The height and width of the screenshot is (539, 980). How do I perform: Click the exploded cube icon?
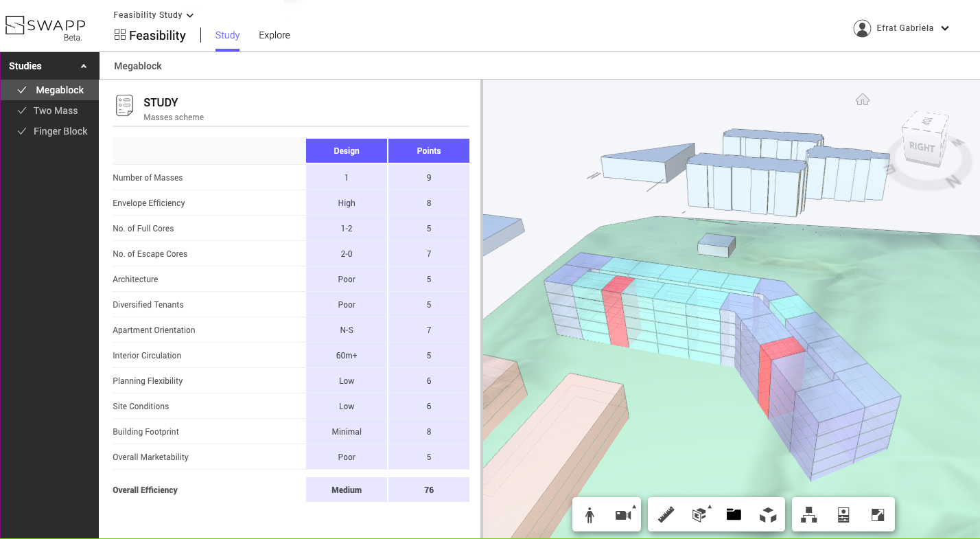click(x=768, y=515)
